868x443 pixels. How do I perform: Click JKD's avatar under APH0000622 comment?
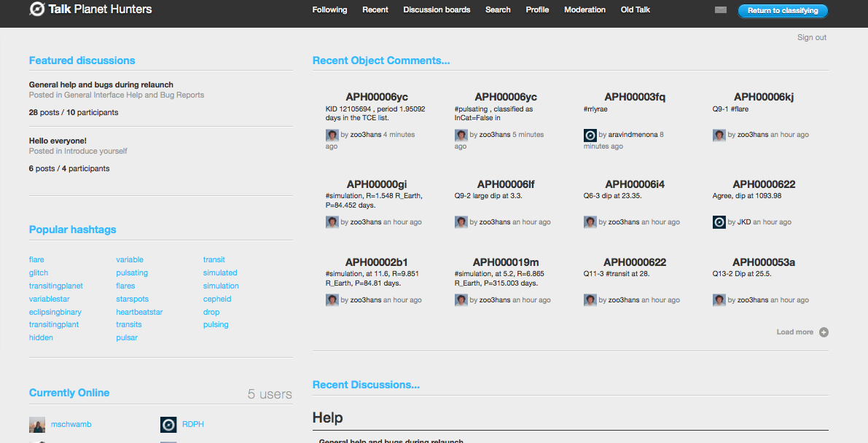click(x=719, y=221)
